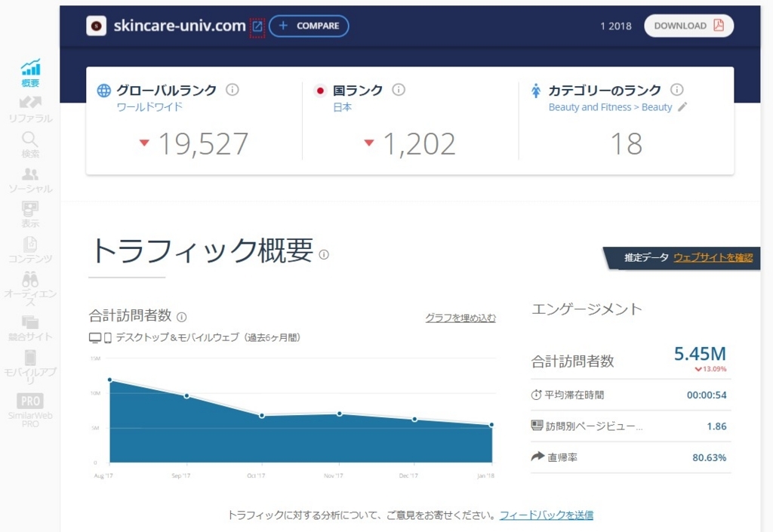Image resolution: width=773 pixels, height=532 pixels.
Task: Click the グラフを埋め込む link
Action: [460, 318]
